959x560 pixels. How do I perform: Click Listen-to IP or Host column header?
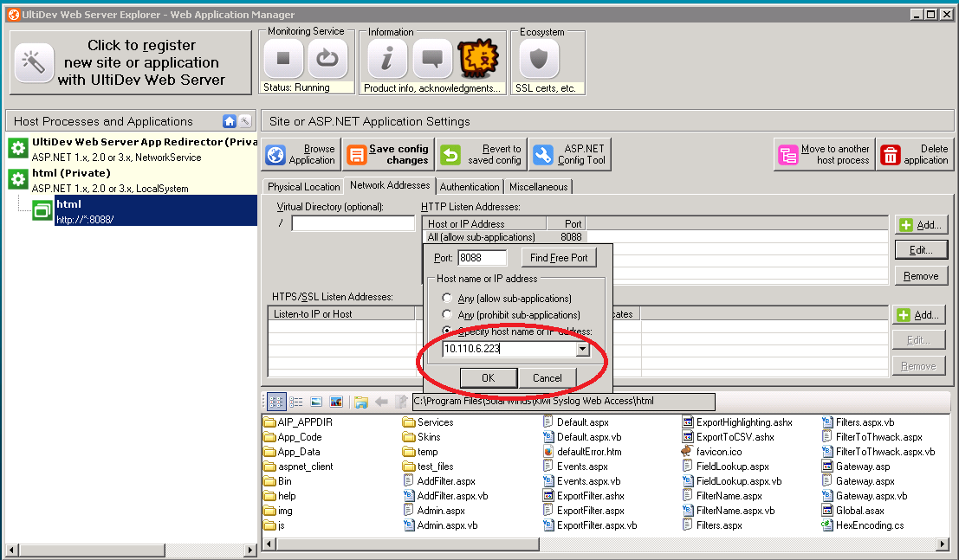pyautogui.click(x=342, y=313)
